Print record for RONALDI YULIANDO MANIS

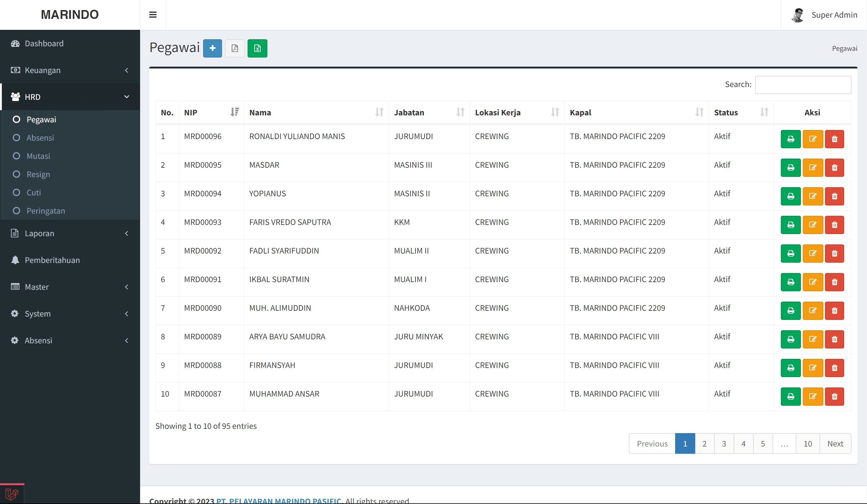coord(790,139)
